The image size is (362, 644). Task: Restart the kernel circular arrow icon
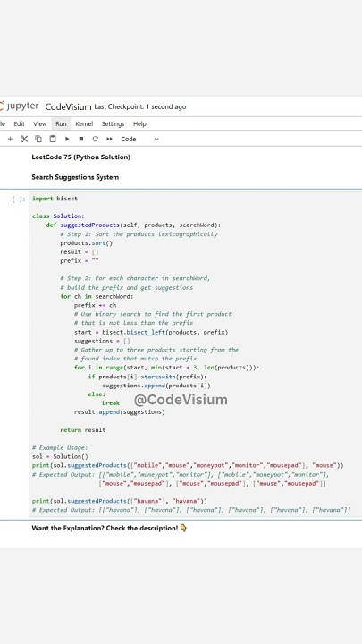96,140
